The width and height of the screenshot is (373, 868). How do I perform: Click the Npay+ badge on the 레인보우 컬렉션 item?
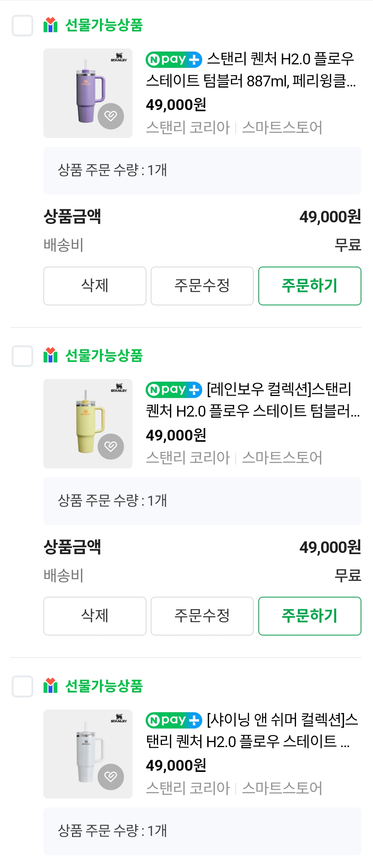pos(174,390)
